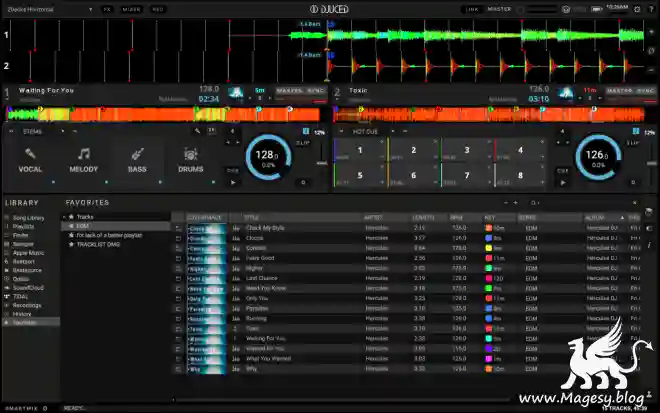
Task: Open the help question-mark icon
Action: pos(651,9)
